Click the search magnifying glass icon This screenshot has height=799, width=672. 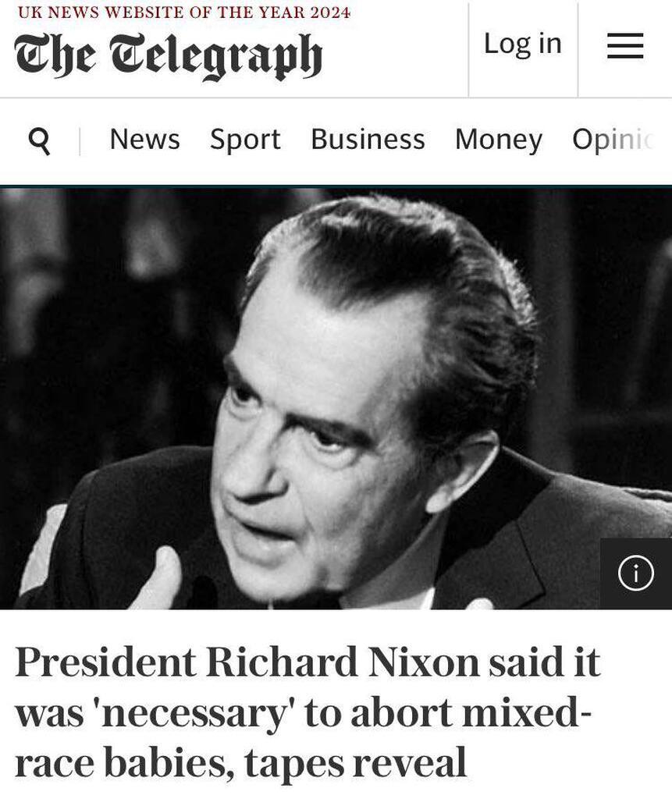[x=39, y=141]
